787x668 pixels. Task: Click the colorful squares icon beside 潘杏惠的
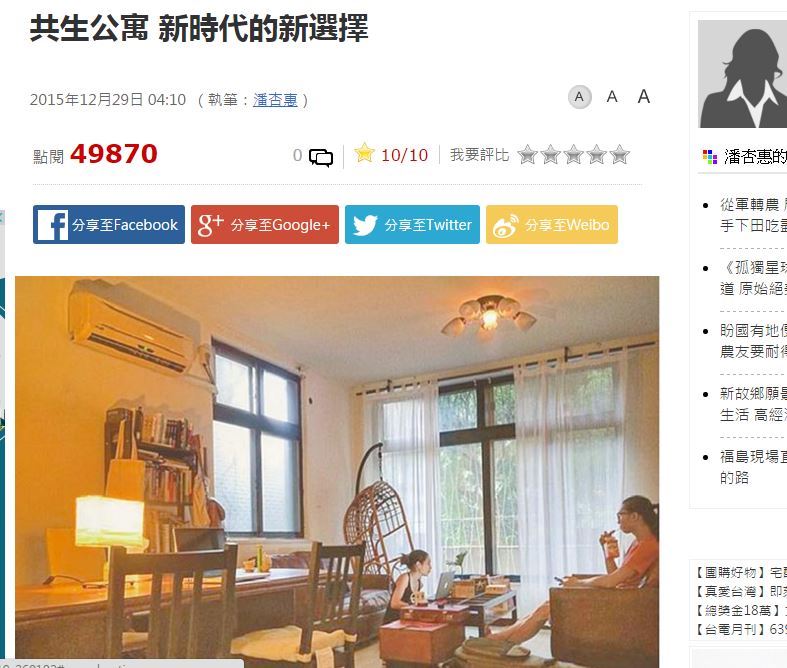coord(710,157)
